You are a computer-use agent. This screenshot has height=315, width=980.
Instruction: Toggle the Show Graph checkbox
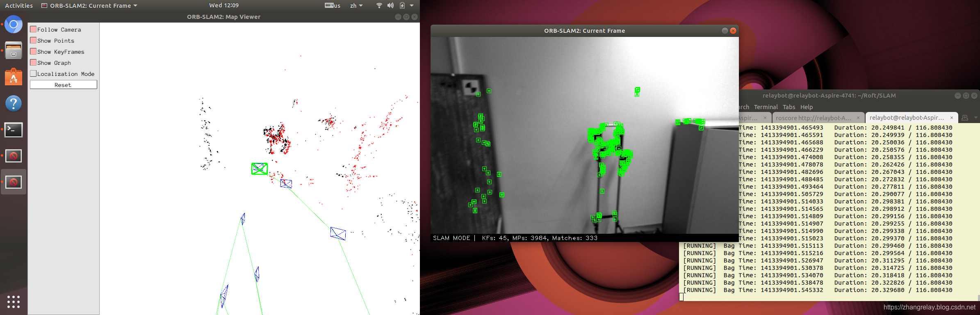tap(33, 62)
